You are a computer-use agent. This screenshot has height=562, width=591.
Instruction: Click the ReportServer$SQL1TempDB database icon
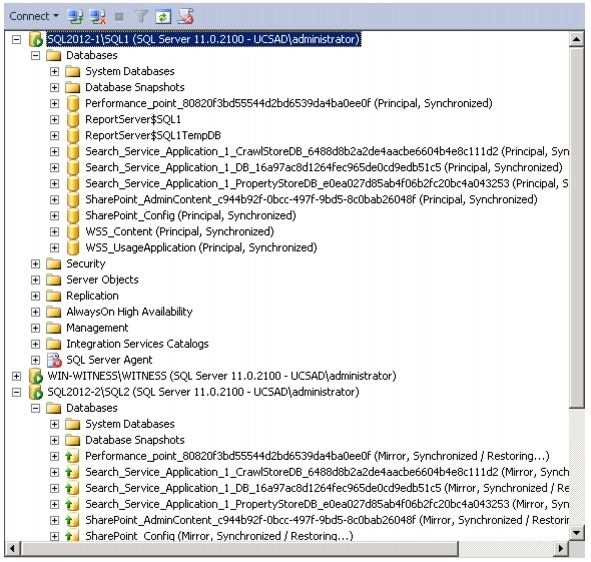point(73,136)
